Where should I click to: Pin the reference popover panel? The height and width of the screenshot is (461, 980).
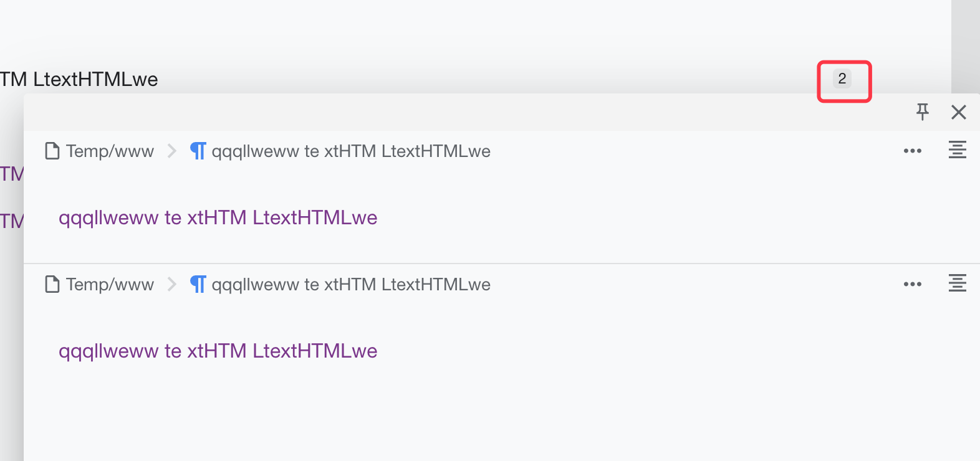click(922, 112)
